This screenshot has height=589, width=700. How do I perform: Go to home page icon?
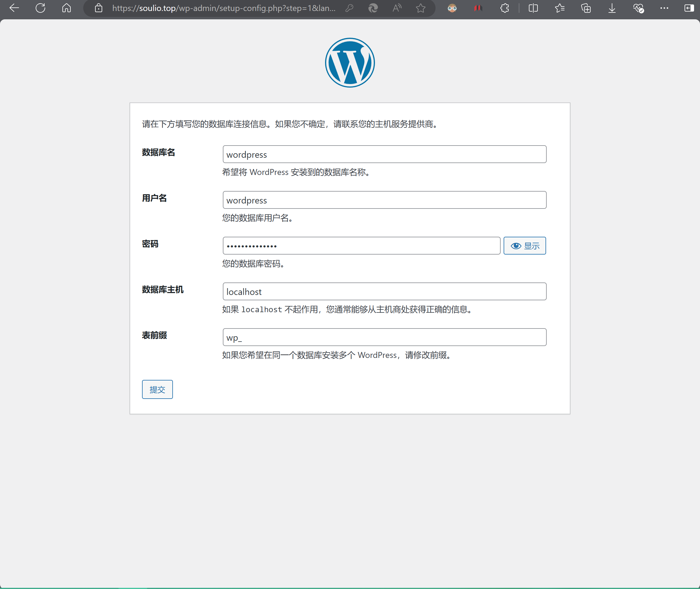[x=67, y=8]
